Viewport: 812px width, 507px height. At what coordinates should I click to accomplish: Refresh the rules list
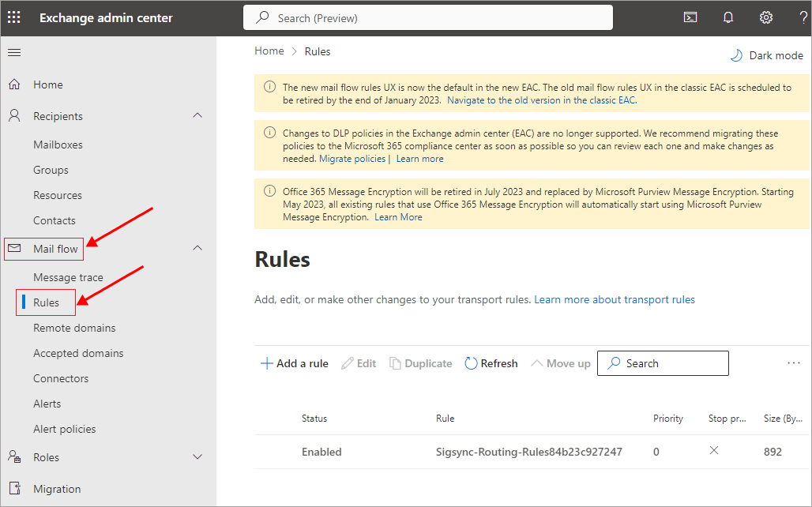(x=491, y=363)
